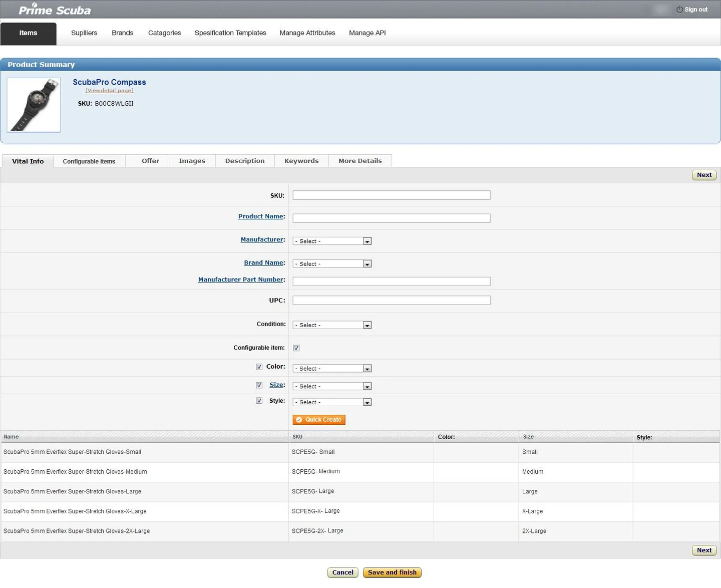Uncheck the Color attribute checkbox

(x=259, y=367)
